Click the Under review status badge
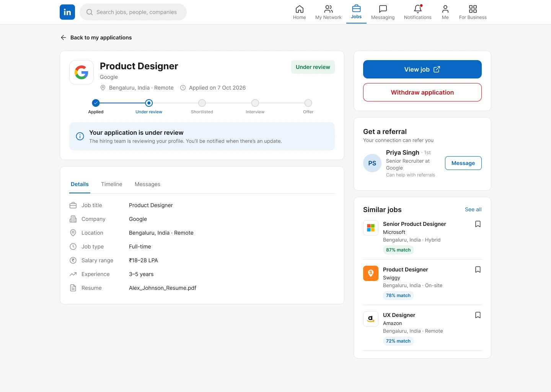 pos(313,67)
